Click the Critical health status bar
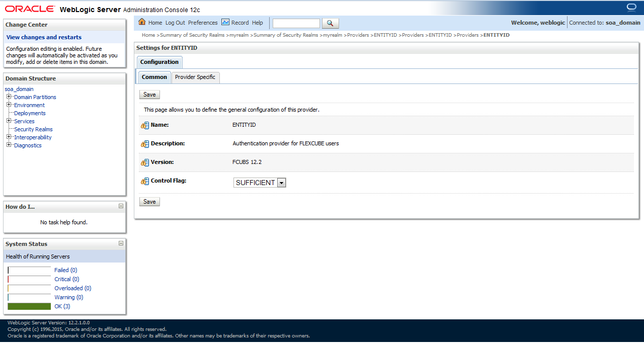644x344 pixels. (x=29, y=279)
